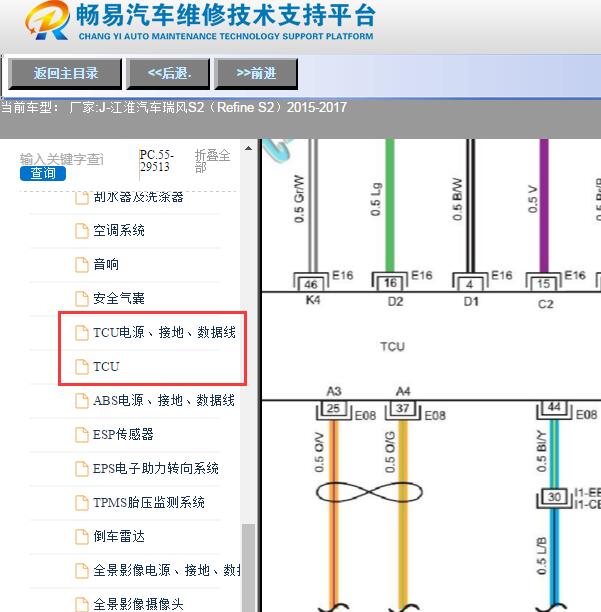Screen dimensions: 601x612
Task: Click the sidebar scrollbar thumb
Action: point(248,568)
